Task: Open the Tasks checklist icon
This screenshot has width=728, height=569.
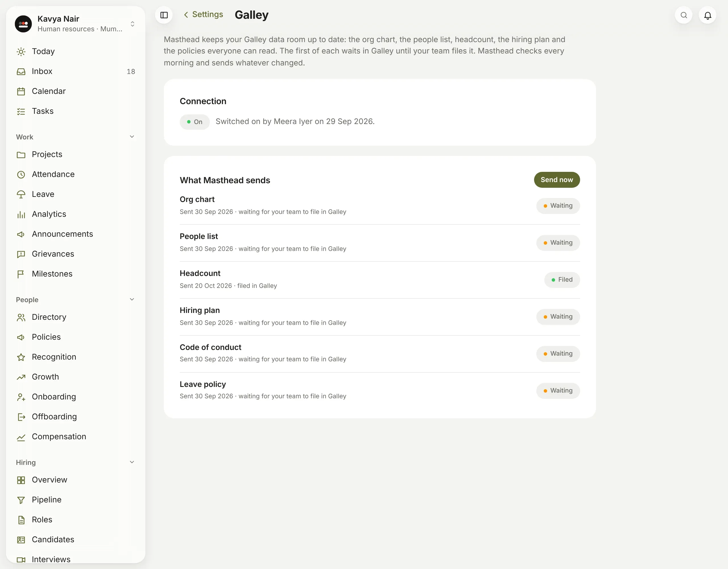Action: click(x=21, y=112)
